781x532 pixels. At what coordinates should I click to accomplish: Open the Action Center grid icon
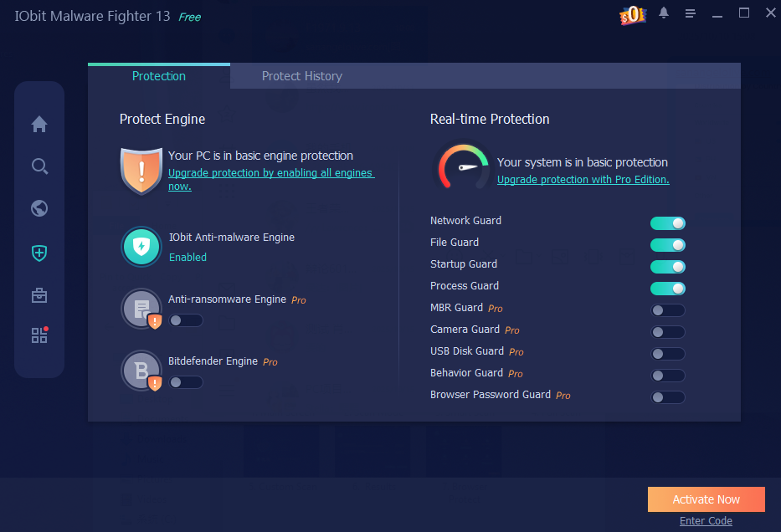39,335
